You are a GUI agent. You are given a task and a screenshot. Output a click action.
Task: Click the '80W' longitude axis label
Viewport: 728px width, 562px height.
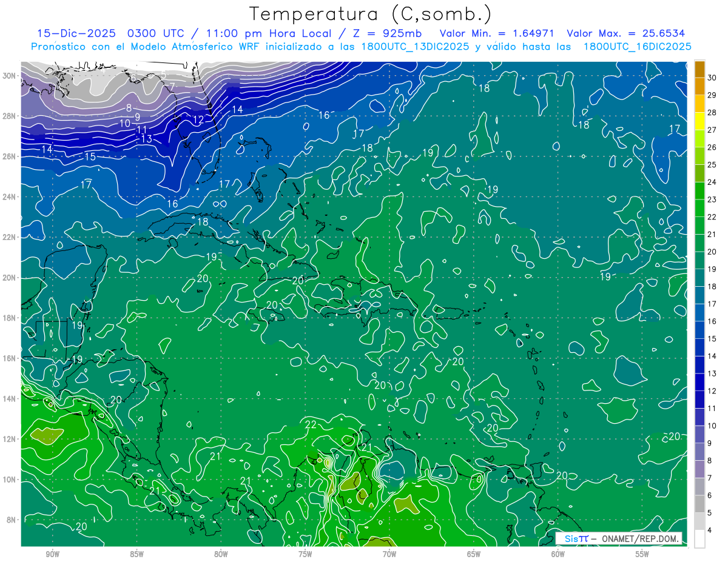click(221, 554)
